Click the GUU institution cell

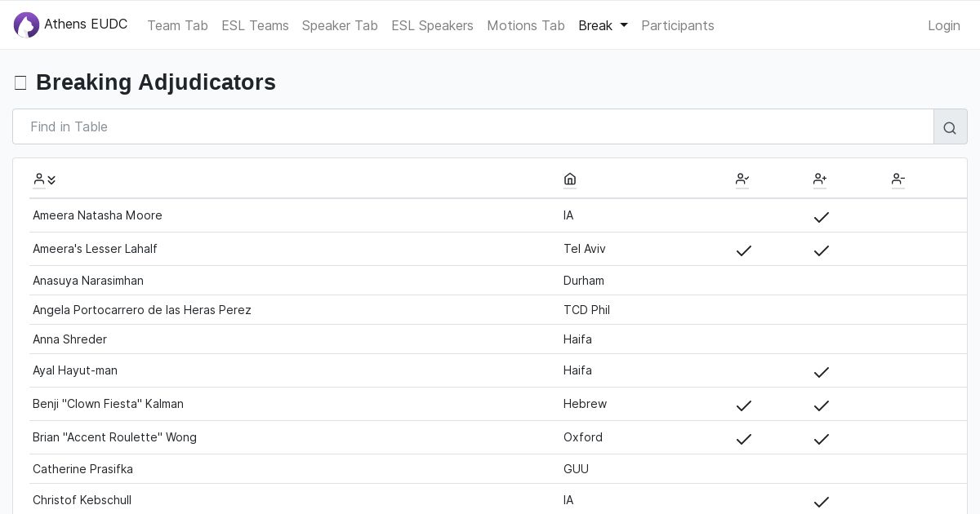(576, 469)
